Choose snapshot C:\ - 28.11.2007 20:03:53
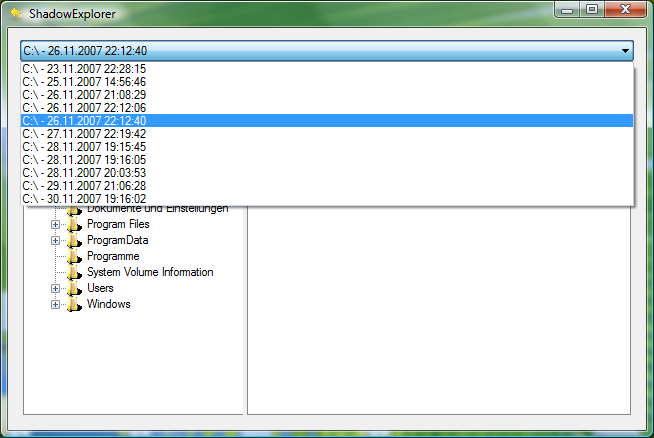 (327, 172)
